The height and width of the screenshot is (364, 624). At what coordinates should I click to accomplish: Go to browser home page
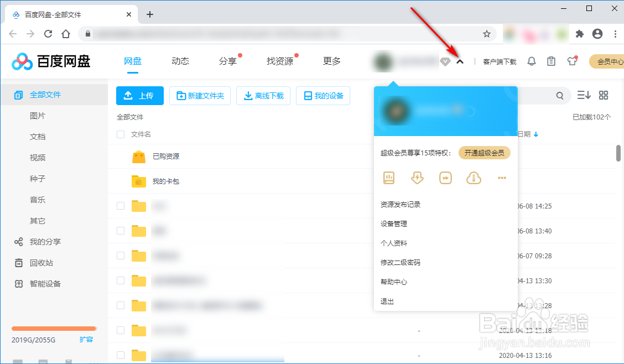pyautogui.click(x=66, y=34)
